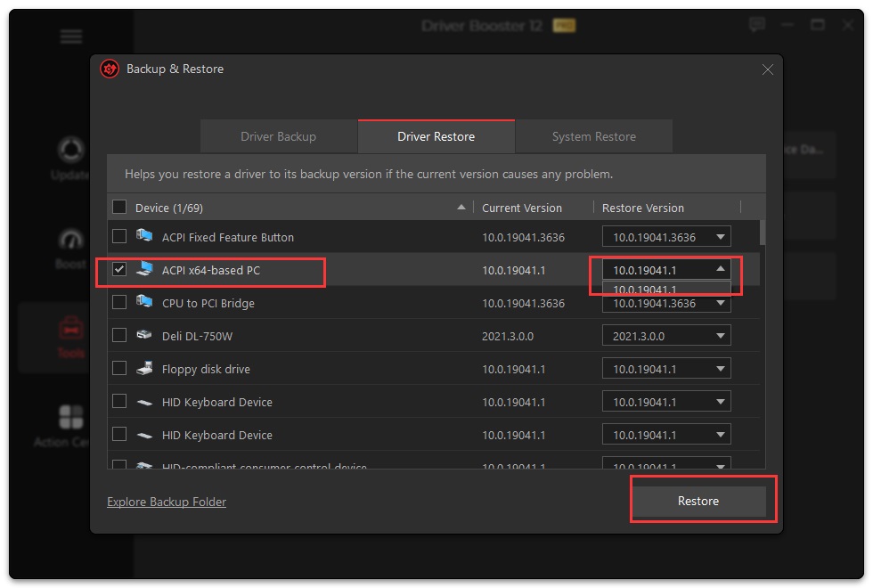The height and width of the screenshot is (588, 873).
Task: Select the Floppy disk drive row name
Action: (x=206, y=369)
